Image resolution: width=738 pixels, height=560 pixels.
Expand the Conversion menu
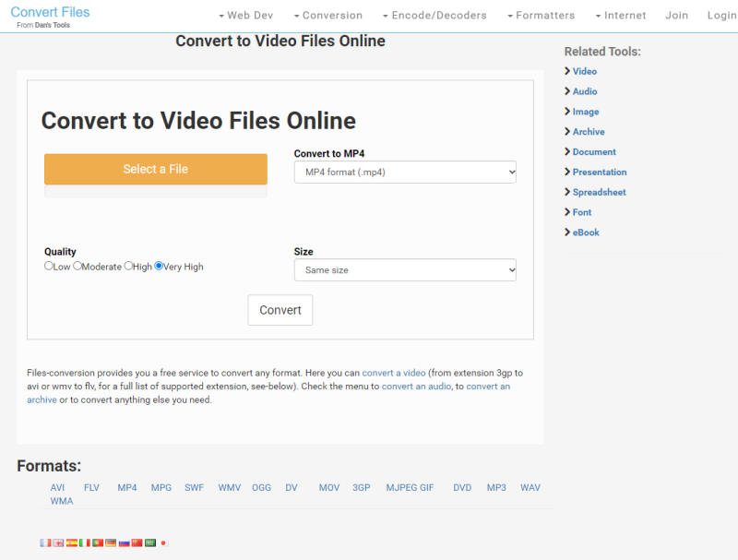tap(328, 16)
